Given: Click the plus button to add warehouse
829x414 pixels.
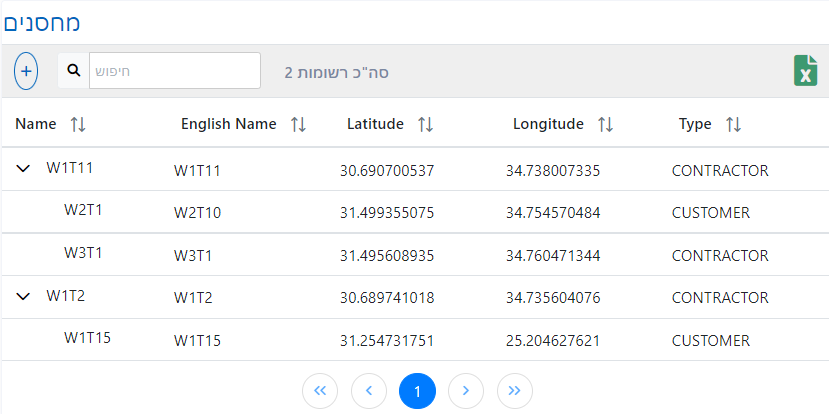Looking at the screenshot, I should [x=26, y=71].
